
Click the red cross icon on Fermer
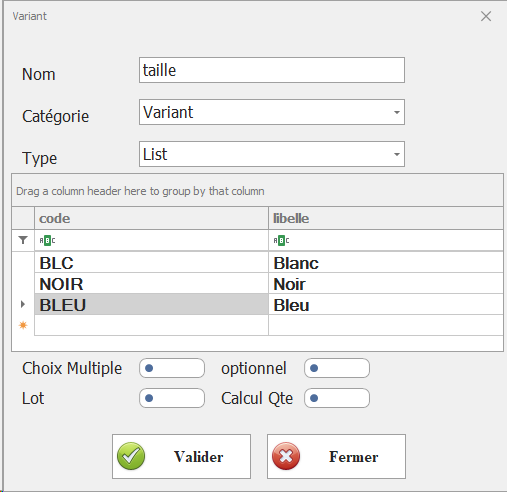pyautogui.click(x=286, y=456)
